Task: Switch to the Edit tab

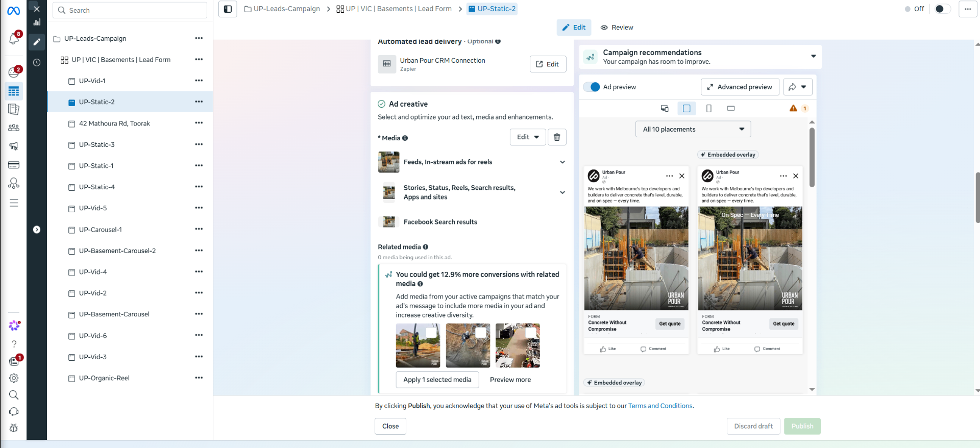Action: [574, 28]
